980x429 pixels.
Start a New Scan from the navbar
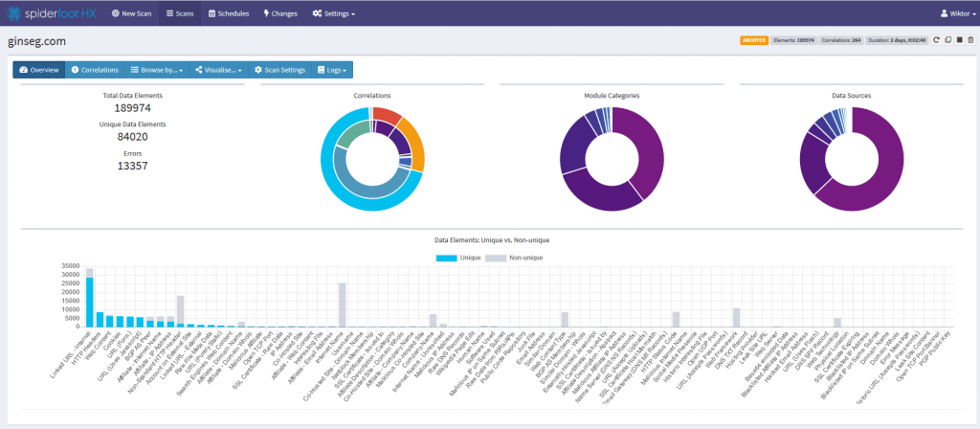point(131,13)
